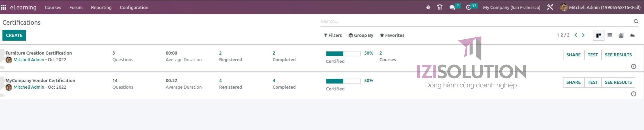Click Furniture certification Certified progress bar
This screenshot has width=644, height=130.
coord(343,53)
